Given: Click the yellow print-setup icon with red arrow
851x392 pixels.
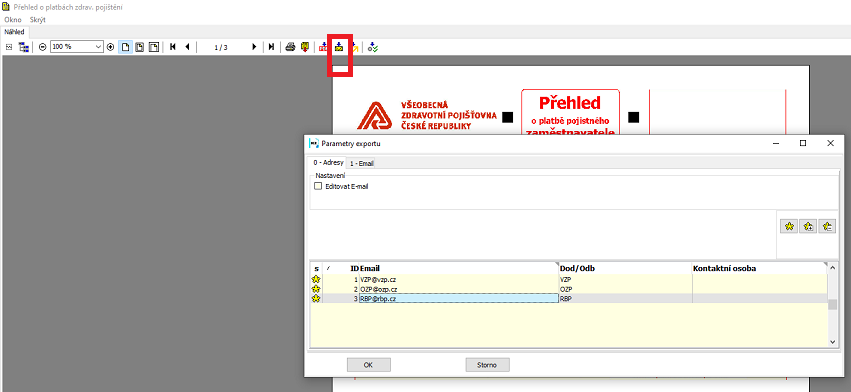Looking at the screenshot, I should coord(305,47).
